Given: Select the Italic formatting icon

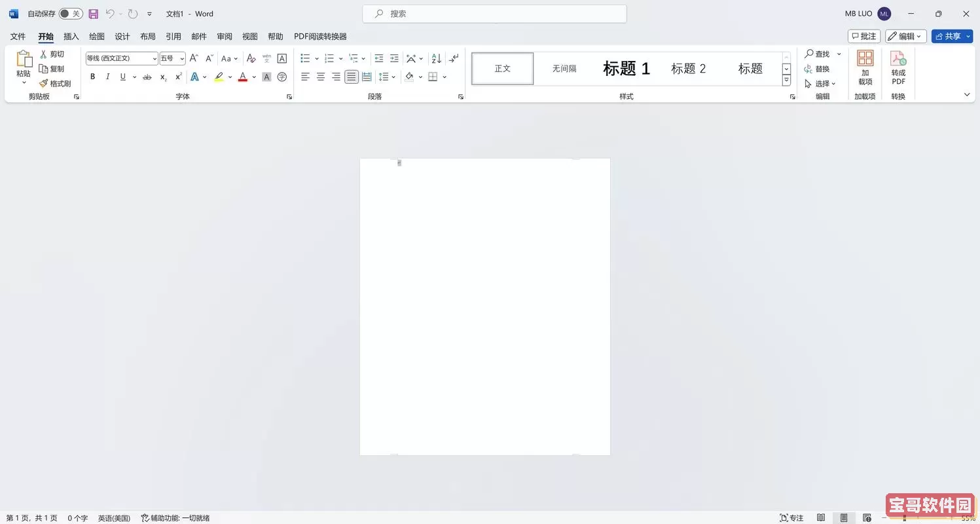Looking at the screenshot, I should (107, 77).
